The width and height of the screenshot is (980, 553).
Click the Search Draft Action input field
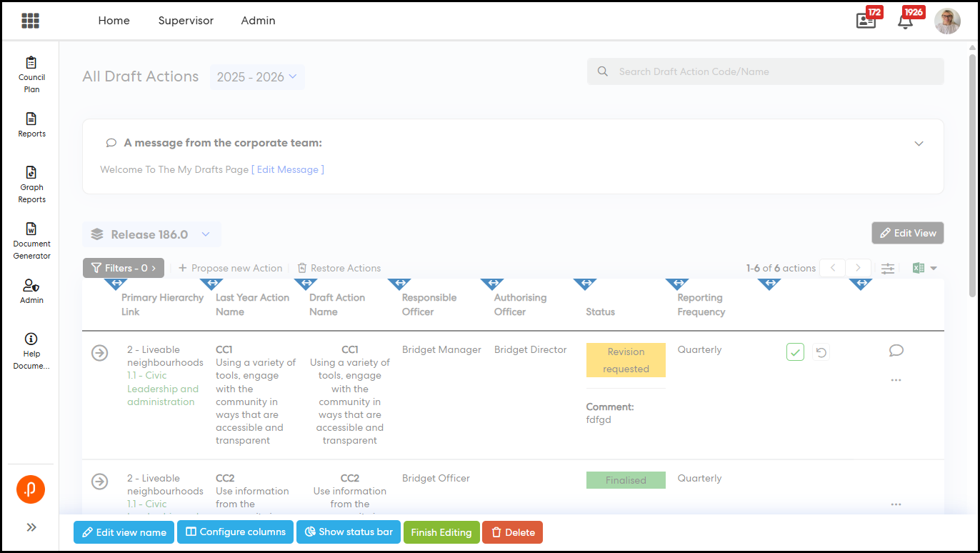coord(765,71)
